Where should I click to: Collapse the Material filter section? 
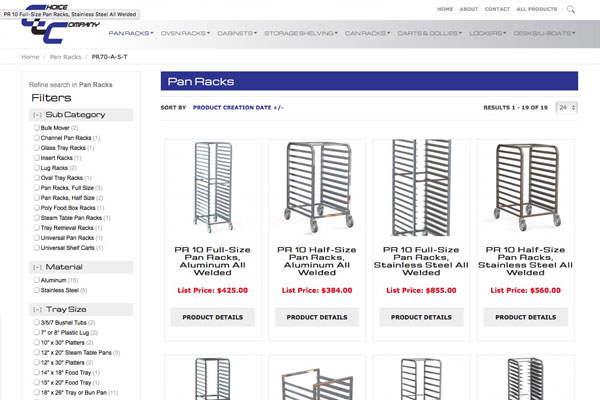(x=37, y=267)
